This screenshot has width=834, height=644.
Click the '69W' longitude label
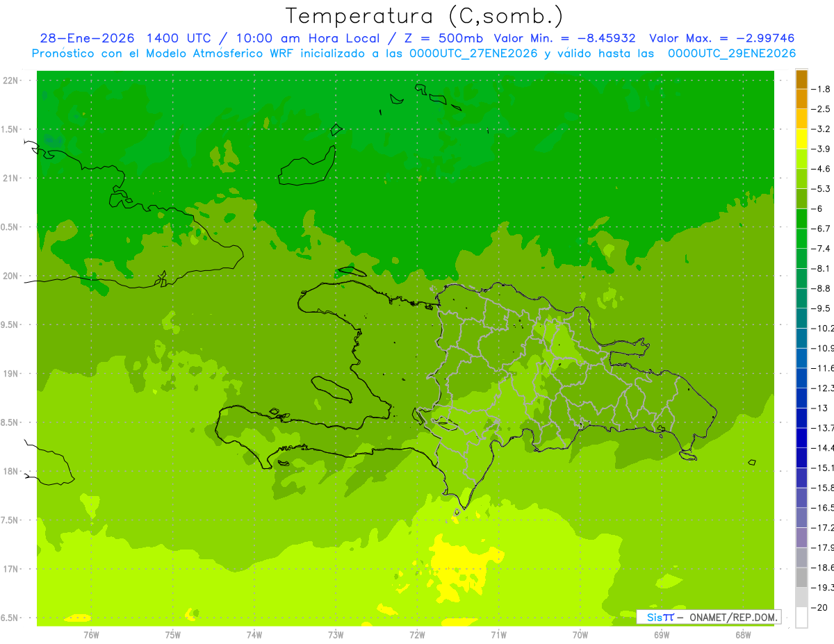[662, 634]
